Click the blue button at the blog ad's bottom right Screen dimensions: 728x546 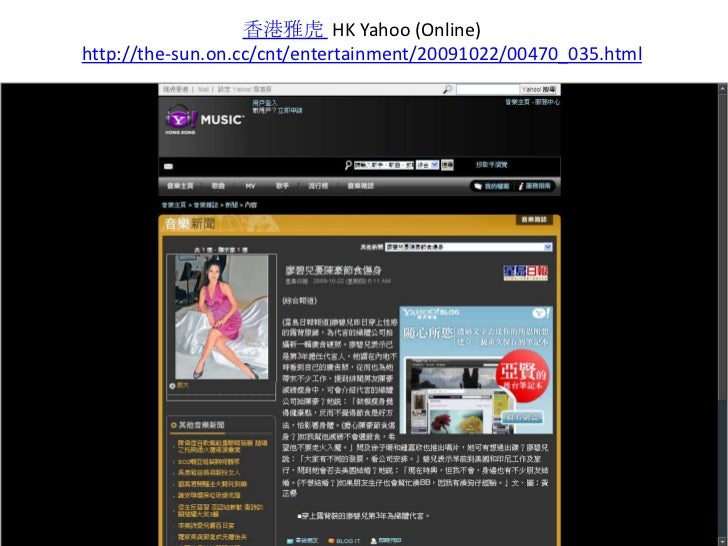(522, 417)
